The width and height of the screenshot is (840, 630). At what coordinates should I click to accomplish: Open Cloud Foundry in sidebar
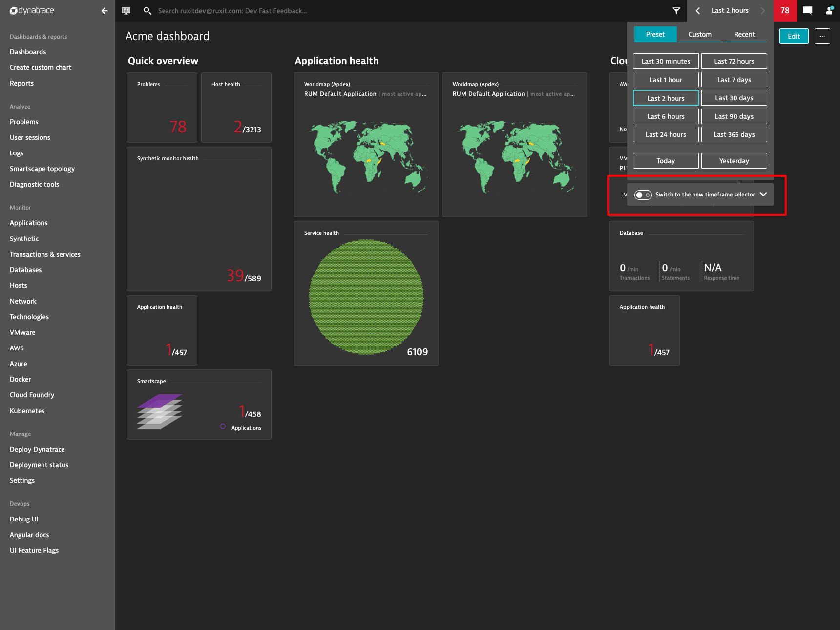coord(32,395)
